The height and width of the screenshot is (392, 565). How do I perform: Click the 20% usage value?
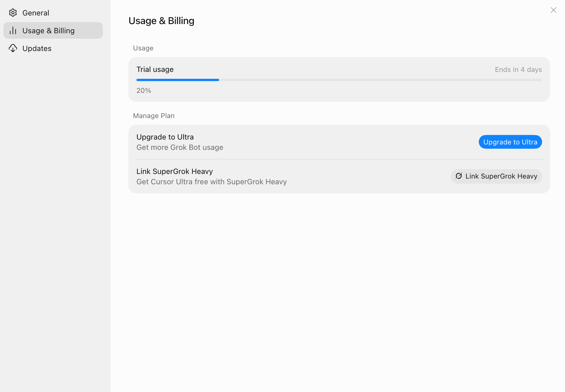click(x=144, y=91)
